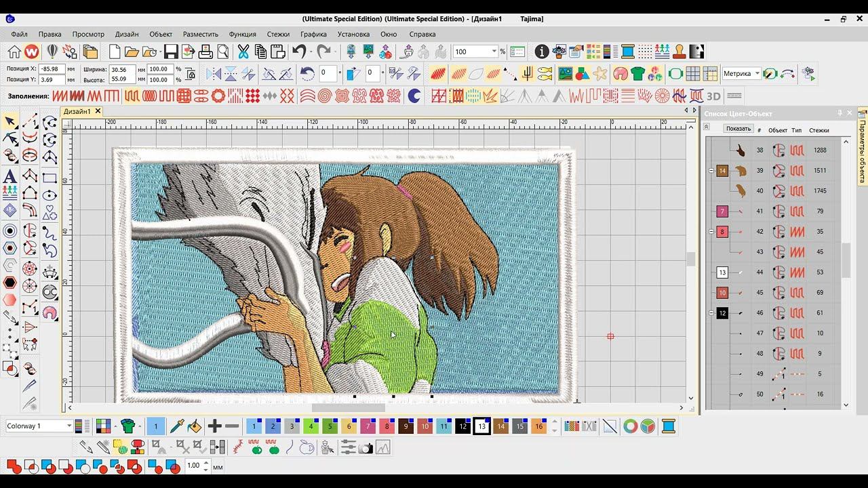Click the Показать button in color-object panel

[x=738, y=129]
